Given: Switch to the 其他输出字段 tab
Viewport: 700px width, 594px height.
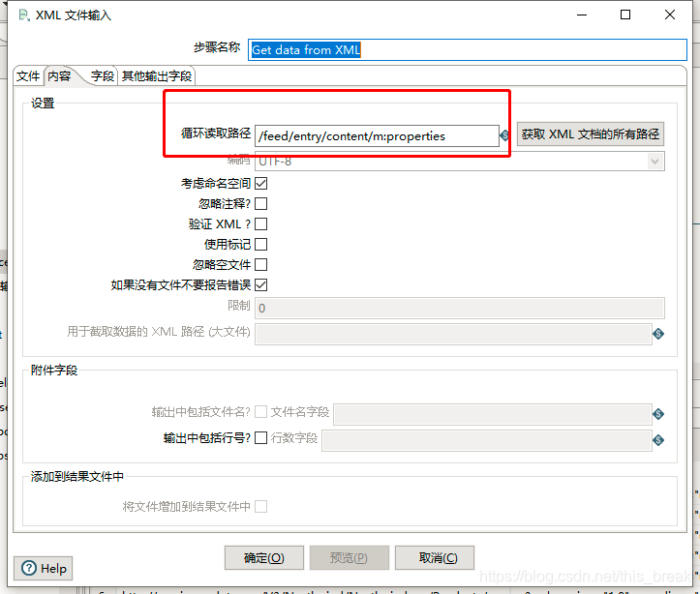Looking at the screenshot, I should click(x=157, y=76).
